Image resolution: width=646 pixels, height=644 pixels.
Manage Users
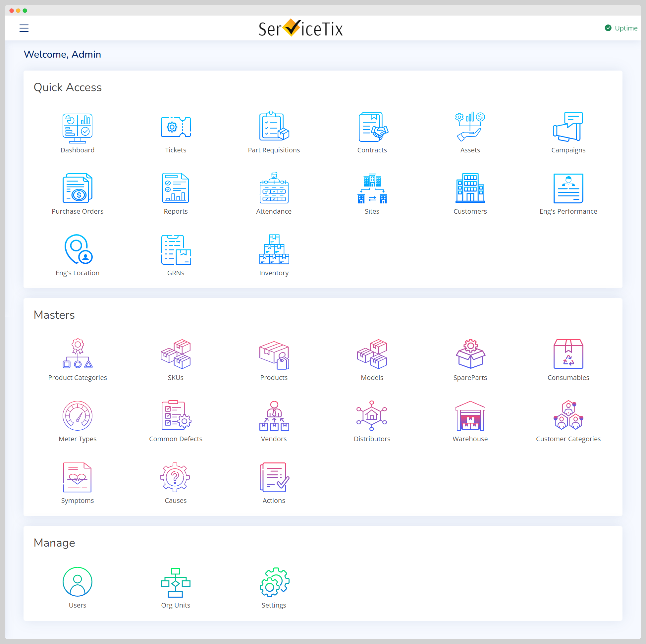pyautogui.click(x=78, y=582)
